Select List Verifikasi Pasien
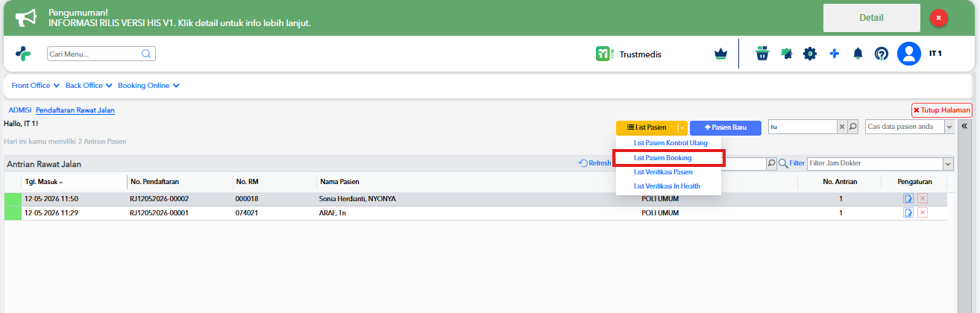This screenshot has height=313, width=980. 670,172
